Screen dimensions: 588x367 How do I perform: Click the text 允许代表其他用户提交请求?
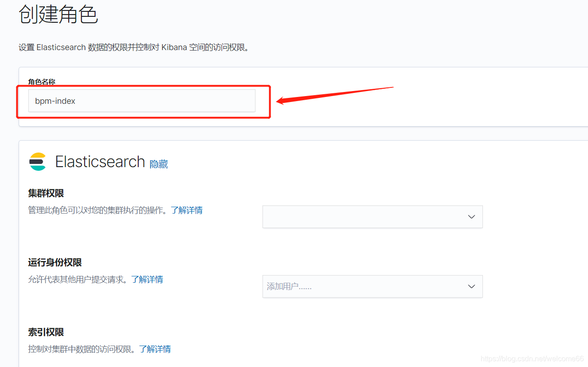(x=78, y=280)
